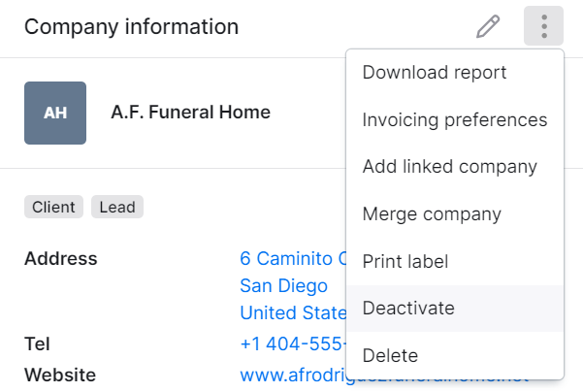
Task: Close the three-dot more options menu
Action: tap(543, 26)
